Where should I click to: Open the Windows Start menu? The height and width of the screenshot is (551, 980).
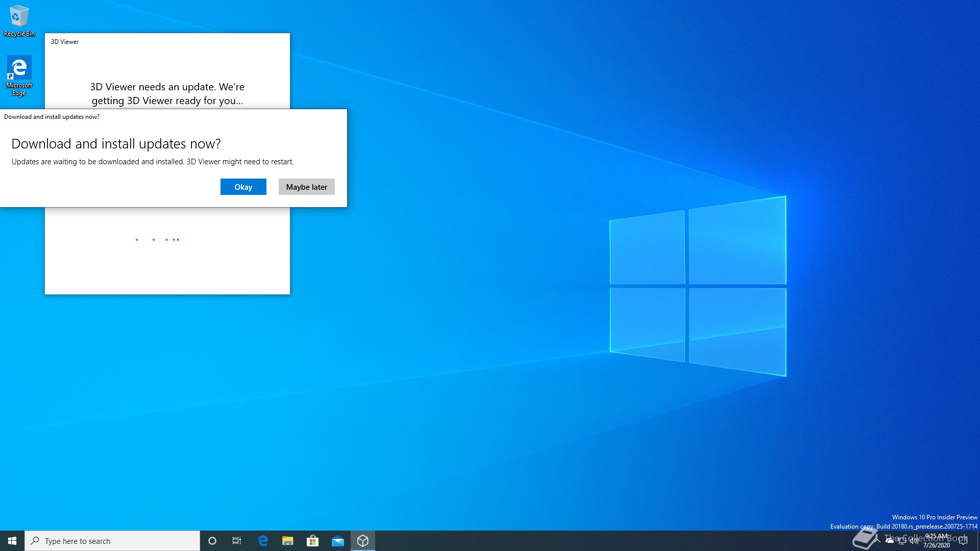pyautogui.click(x=12, y=541)
